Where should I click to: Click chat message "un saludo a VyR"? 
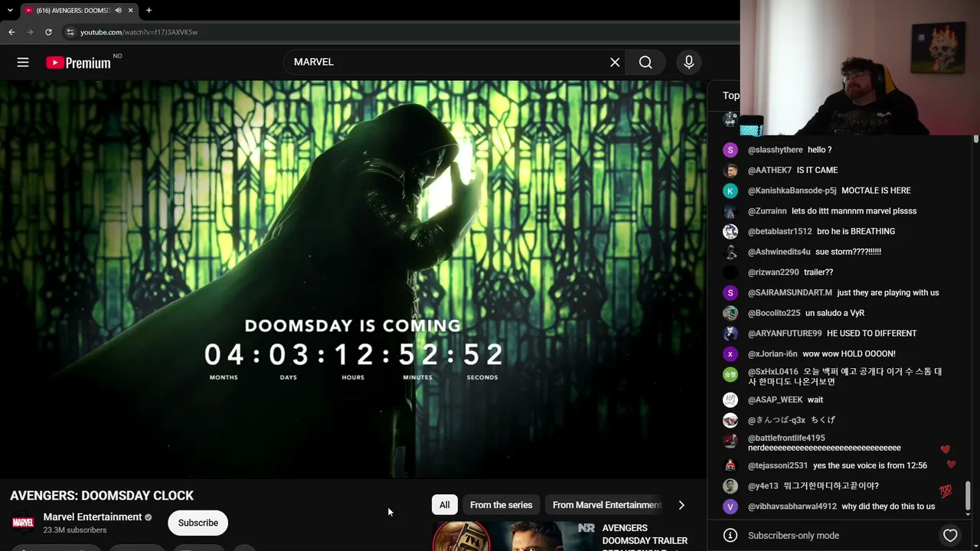pos(835,313)
